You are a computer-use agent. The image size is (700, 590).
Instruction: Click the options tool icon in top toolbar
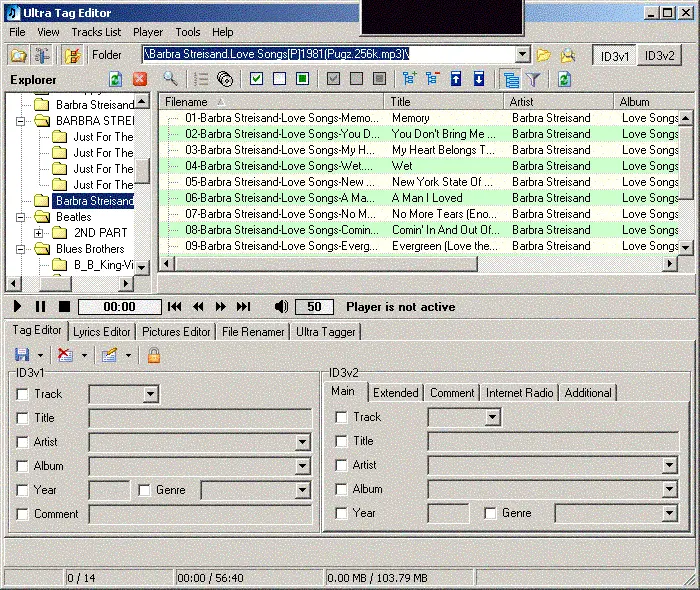[x=43, y=55]
